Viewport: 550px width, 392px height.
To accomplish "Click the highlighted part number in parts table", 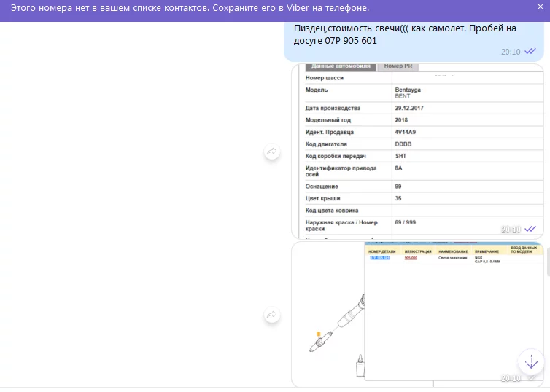I will (379, 258).
